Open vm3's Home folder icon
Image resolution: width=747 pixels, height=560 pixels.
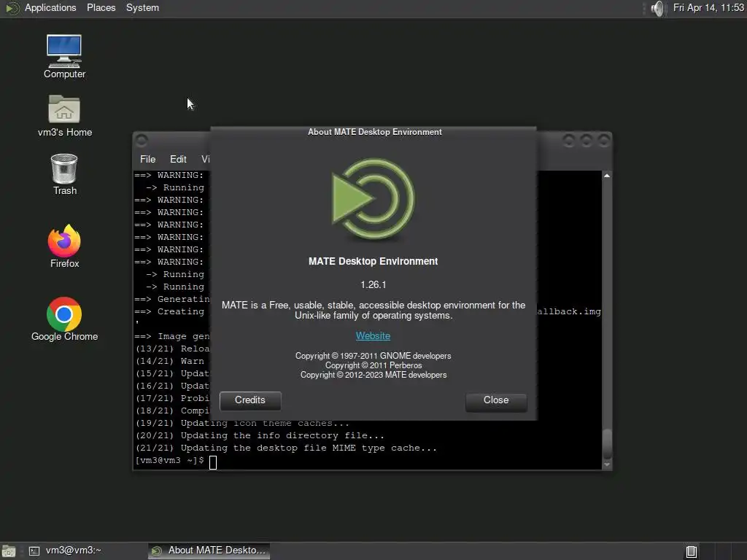(x=64, y=116)
